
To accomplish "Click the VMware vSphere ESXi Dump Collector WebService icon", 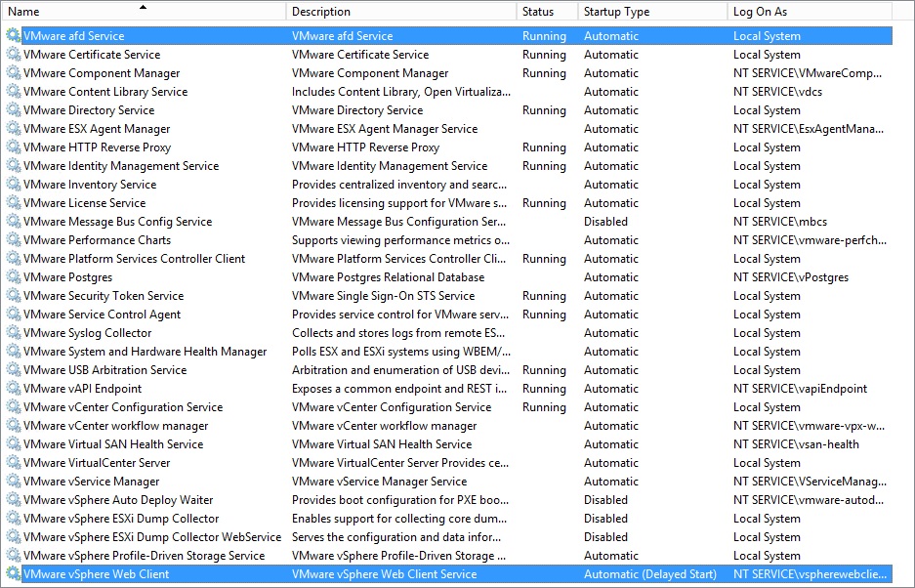I will [14, 537].
